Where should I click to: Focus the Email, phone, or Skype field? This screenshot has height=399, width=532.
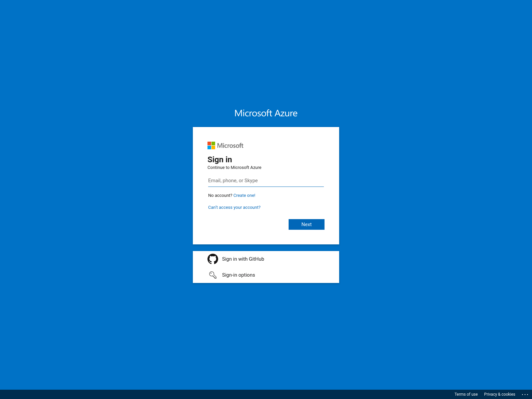click(266, 181)
